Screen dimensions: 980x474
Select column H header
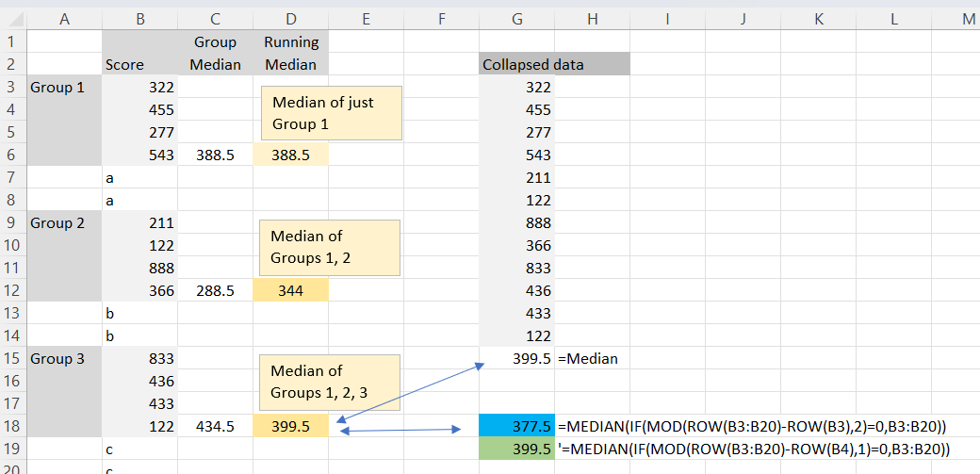coord(592,20)
